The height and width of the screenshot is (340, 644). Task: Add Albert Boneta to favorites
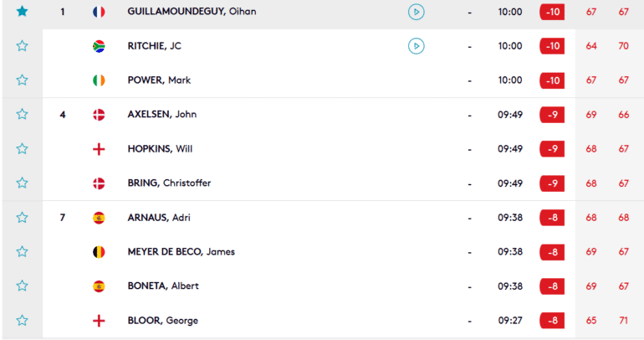(x=23, y=286)
